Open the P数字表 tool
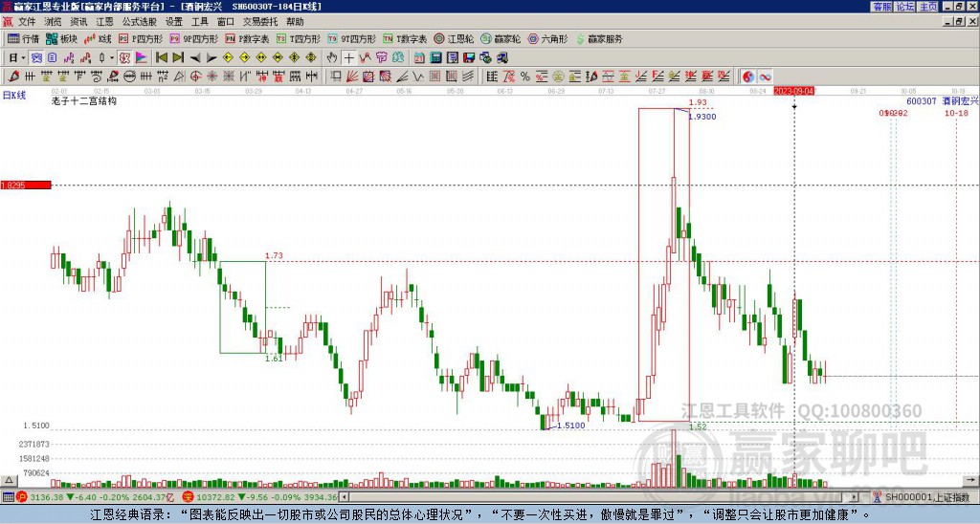 coord(247,38)
